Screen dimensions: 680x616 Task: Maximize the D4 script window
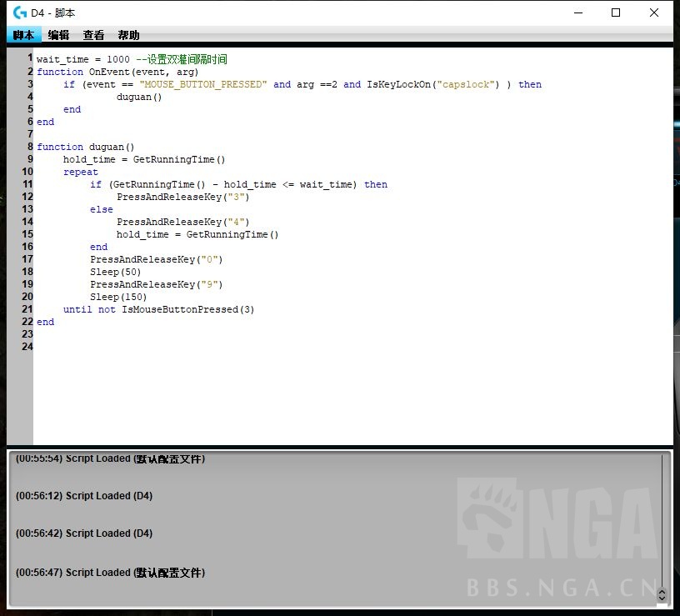click(615, 13)
